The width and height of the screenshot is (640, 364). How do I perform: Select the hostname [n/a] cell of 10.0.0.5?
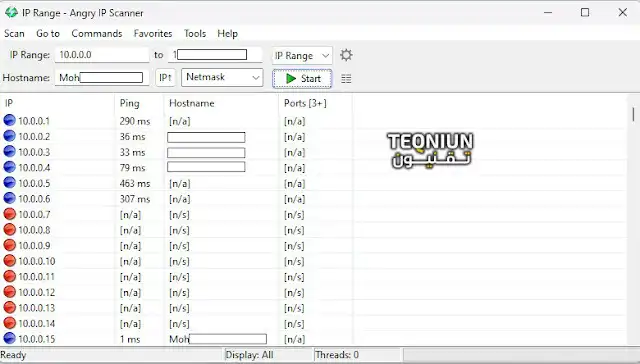180,184
